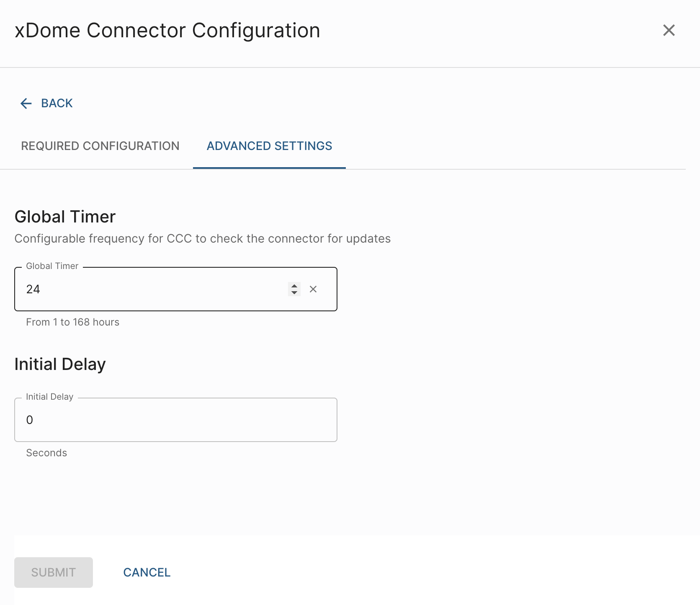Screen dimensions: 700x605
Task: Click the Initial Delay section heading
Action: (x=60, y=365)
